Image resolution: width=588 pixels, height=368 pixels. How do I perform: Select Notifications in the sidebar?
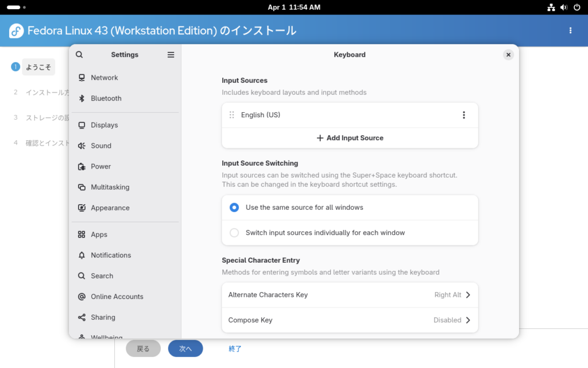[110, 255]
